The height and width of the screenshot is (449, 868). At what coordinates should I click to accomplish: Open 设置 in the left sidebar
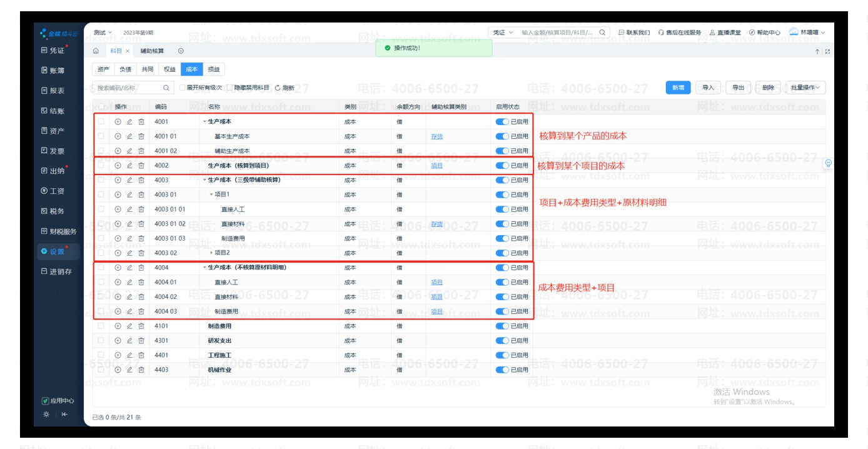coord(57,251)
